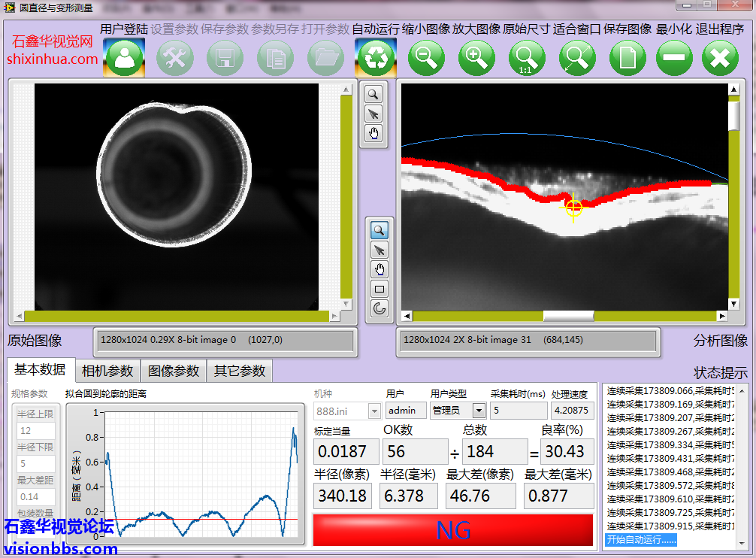The image size is (756, 558).
Task: Open the 其它参数 tab
Action: point(239,371)
